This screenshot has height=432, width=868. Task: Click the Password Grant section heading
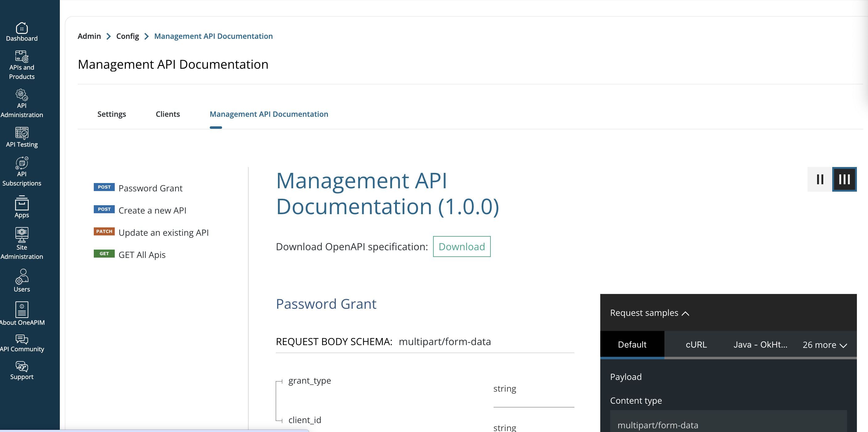click(326, 304)
